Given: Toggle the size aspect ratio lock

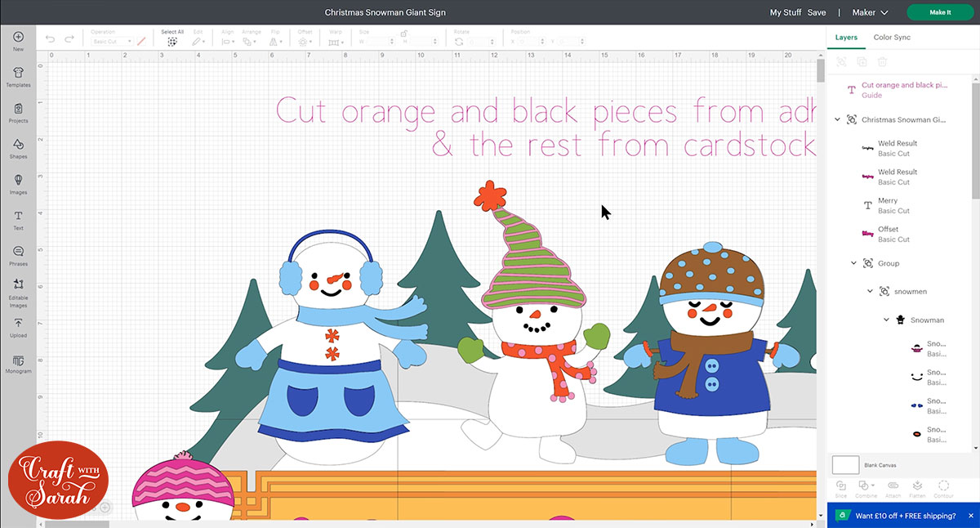Looking at the screenshot, I should click(403, 34).
